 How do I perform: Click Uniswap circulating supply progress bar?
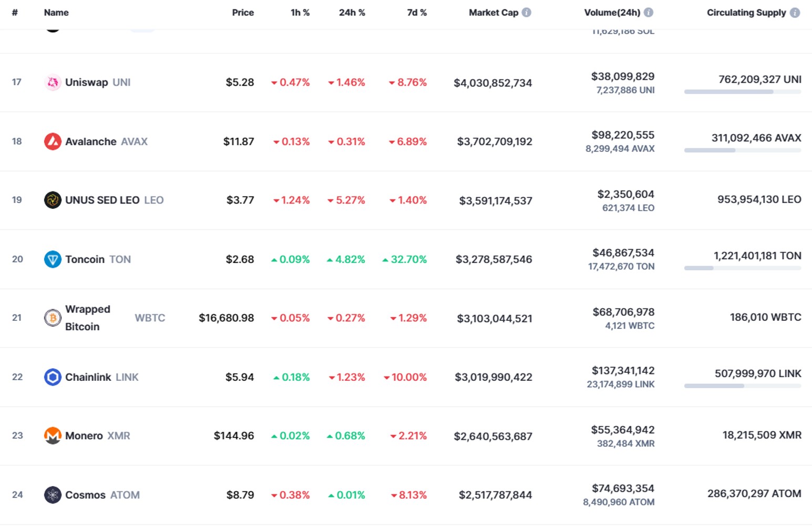743,92
